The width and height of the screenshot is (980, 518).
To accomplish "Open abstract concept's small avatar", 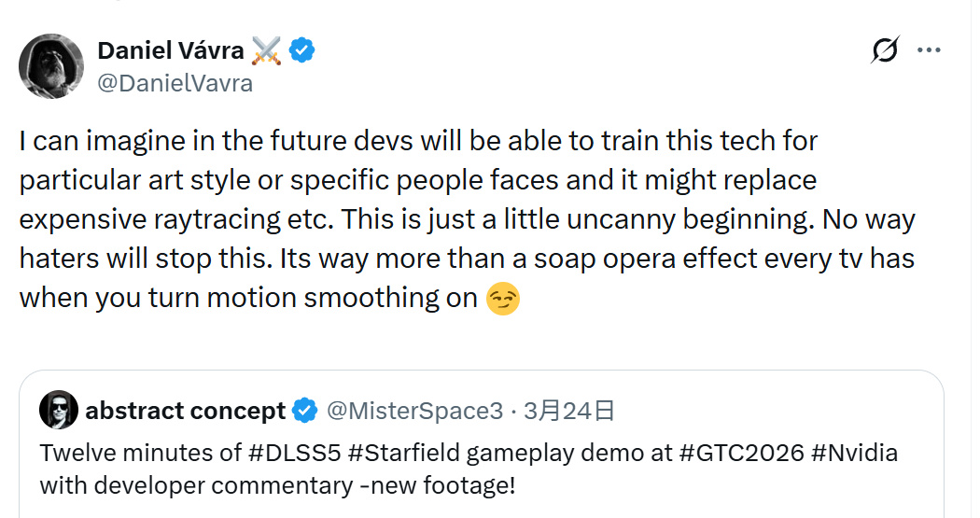I will [59, 410].
